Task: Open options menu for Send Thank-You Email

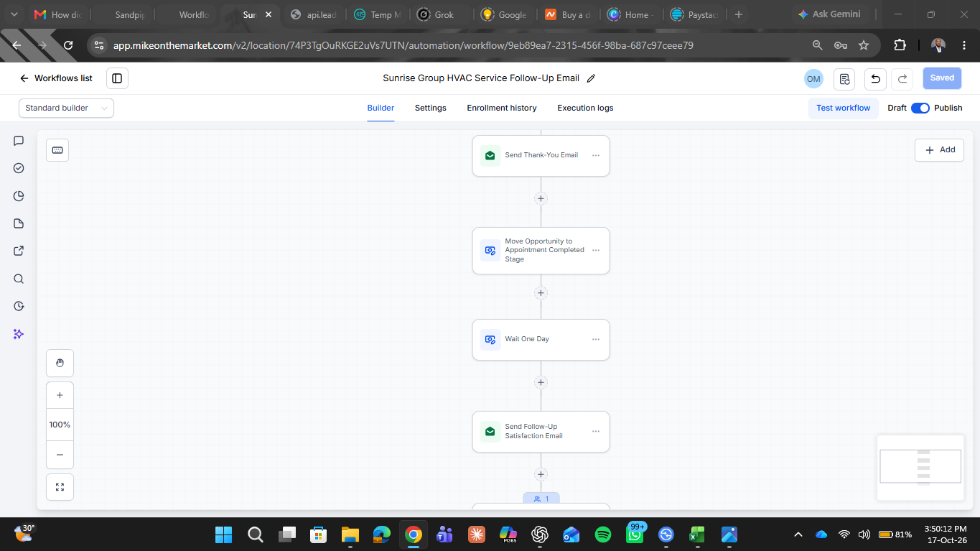Action: click(x=596, y=155)
